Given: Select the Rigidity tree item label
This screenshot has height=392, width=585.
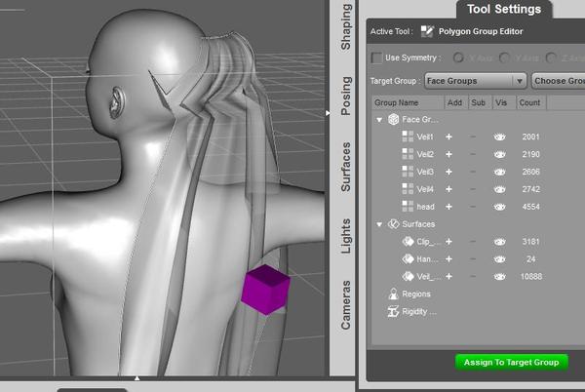Looking at the screenshot, I should tap(418, 312).
